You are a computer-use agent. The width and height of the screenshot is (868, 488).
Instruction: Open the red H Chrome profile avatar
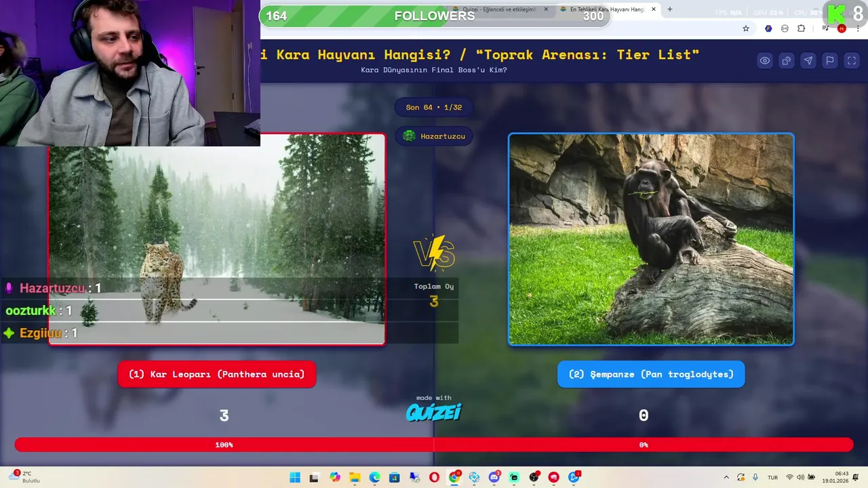tap(842, 28)
